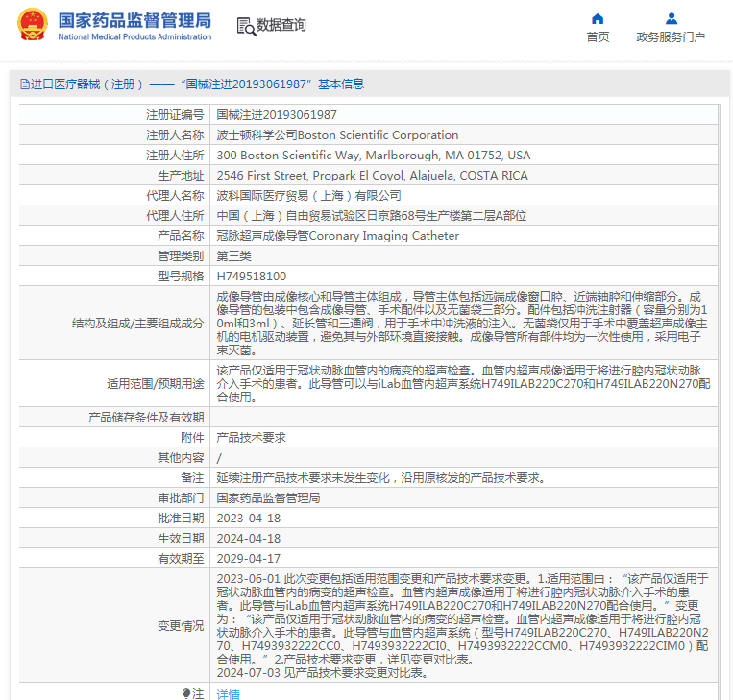
Task: Open the 政务服务门户 user icon
Action: pyautogui.click(x=672, y=18)
